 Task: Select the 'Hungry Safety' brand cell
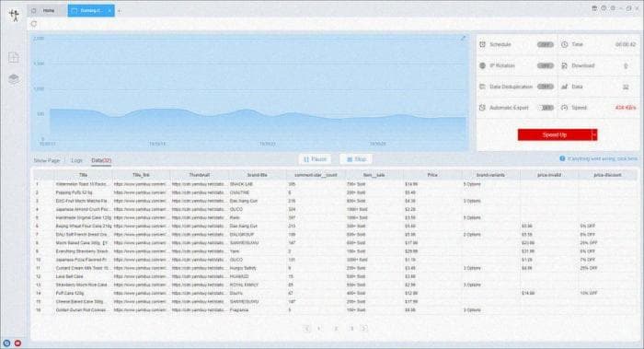pos(257,268)
